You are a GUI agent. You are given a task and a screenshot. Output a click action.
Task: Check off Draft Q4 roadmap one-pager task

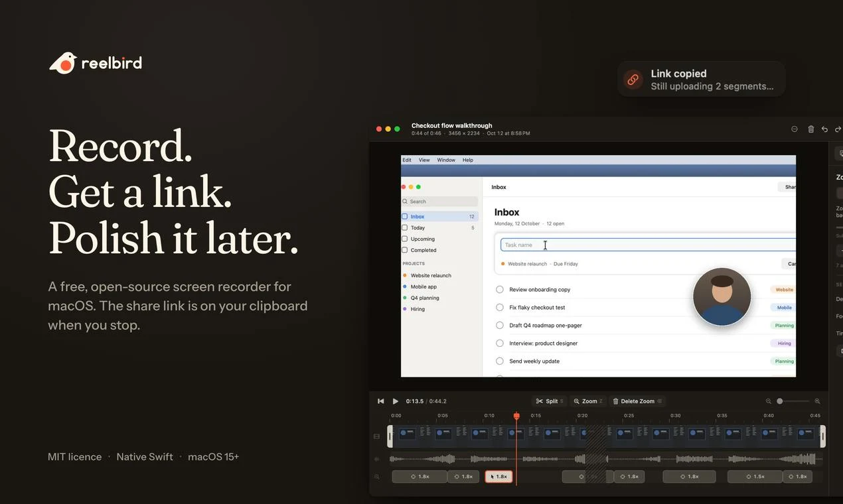point(500,326)
